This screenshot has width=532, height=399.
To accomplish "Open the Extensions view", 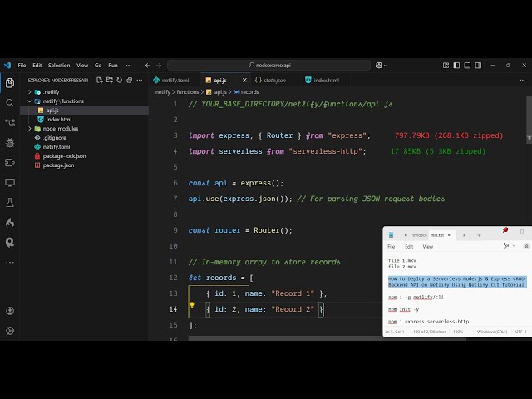I will [x=10, y=163].
